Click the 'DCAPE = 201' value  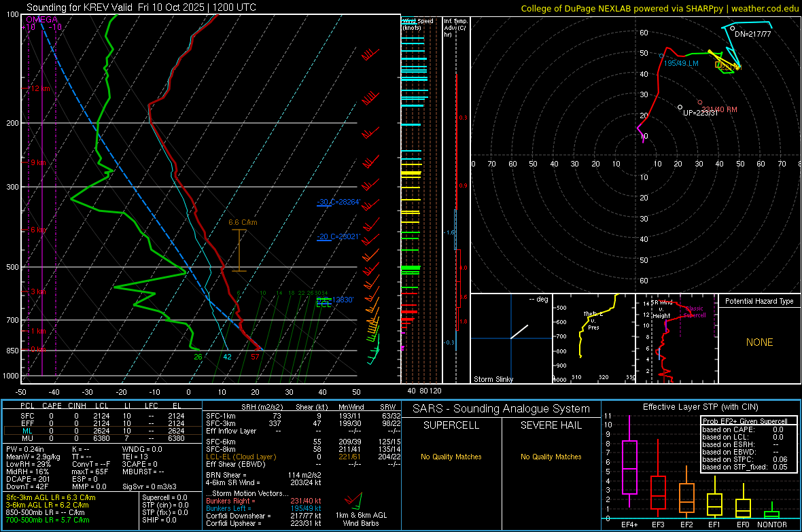pyautogui.click(x=28, y=479)
